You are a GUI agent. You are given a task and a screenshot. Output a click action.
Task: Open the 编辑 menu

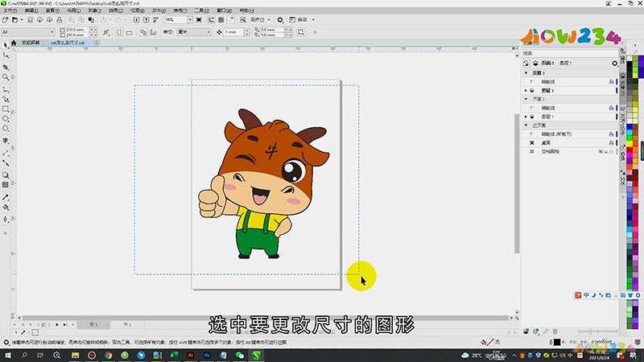coord(31,10)
